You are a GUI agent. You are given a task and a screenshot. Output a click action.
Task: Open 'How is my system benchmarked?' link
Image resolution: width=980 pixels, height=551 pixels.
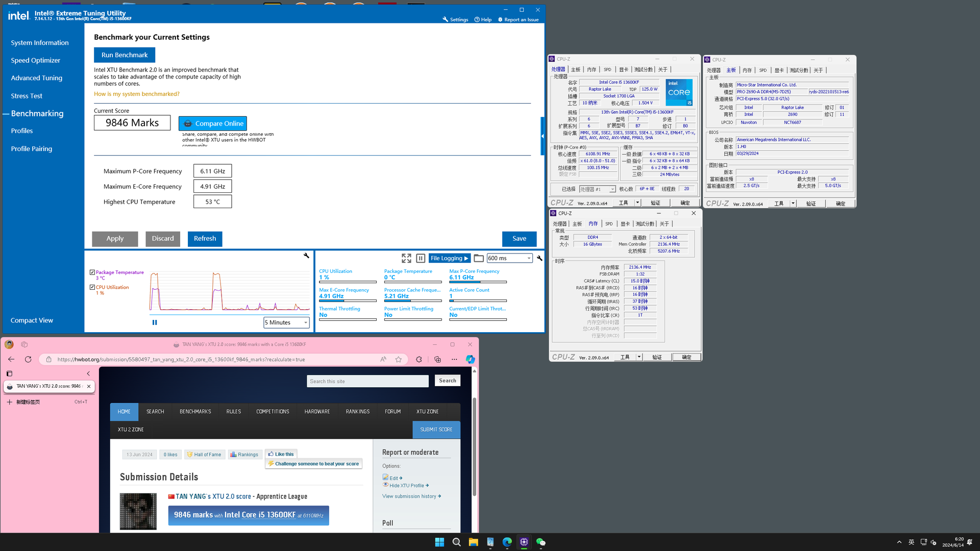(137, 94)
